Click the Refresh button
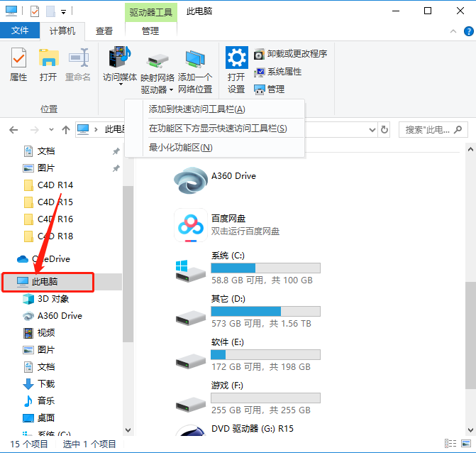The width and height of the screenshot is (476, 453). tap(384, 130)
